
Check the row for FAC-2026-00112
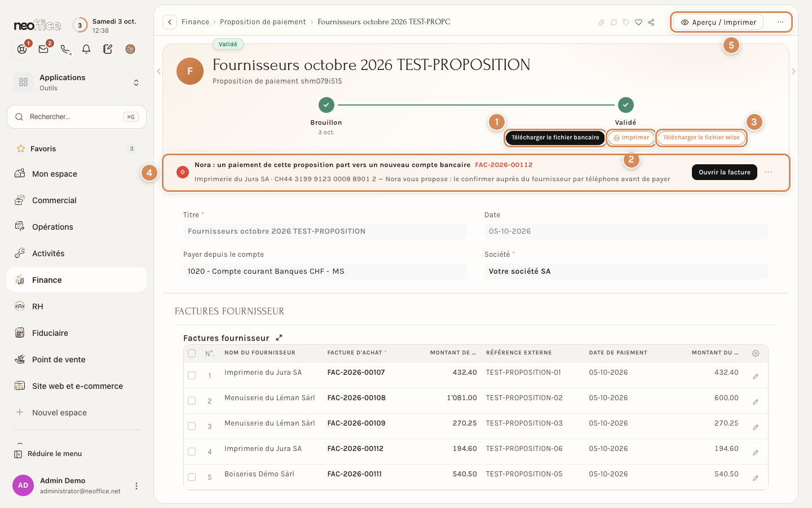192,452
